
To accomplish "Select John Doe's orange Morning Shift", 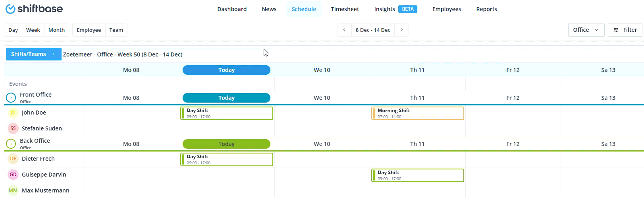I will tap(418, 113).
